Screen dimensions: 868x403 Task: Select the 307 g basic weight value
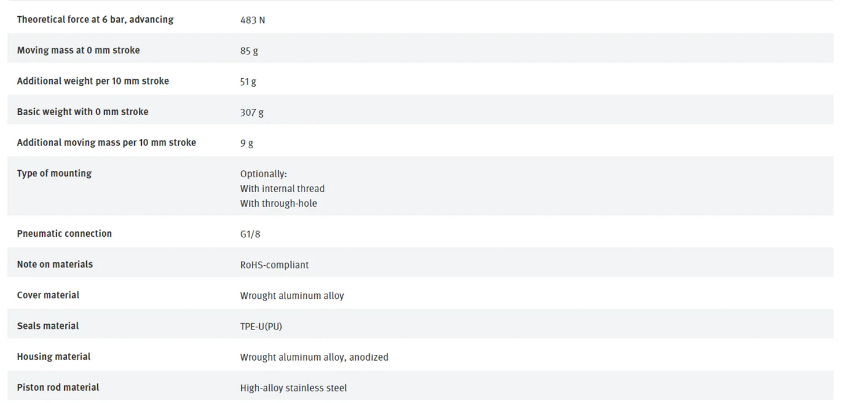coord(252,112)
